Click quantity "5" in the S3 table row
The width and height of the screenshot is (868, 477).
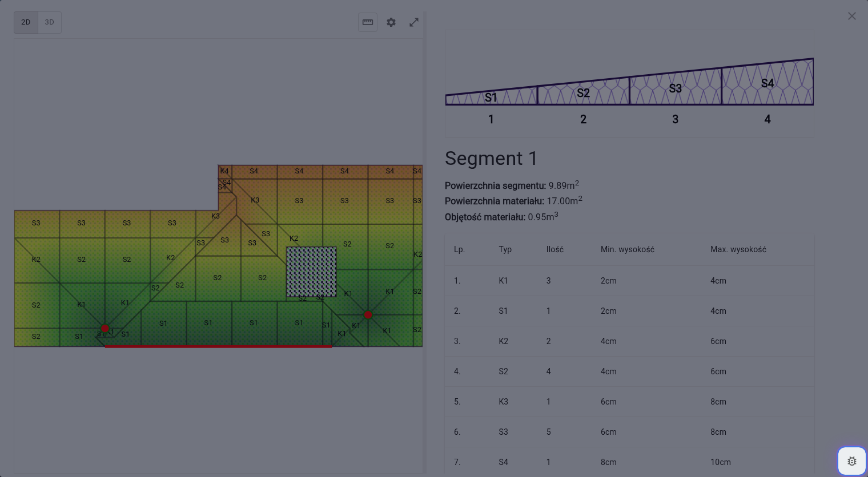[549, 432]
